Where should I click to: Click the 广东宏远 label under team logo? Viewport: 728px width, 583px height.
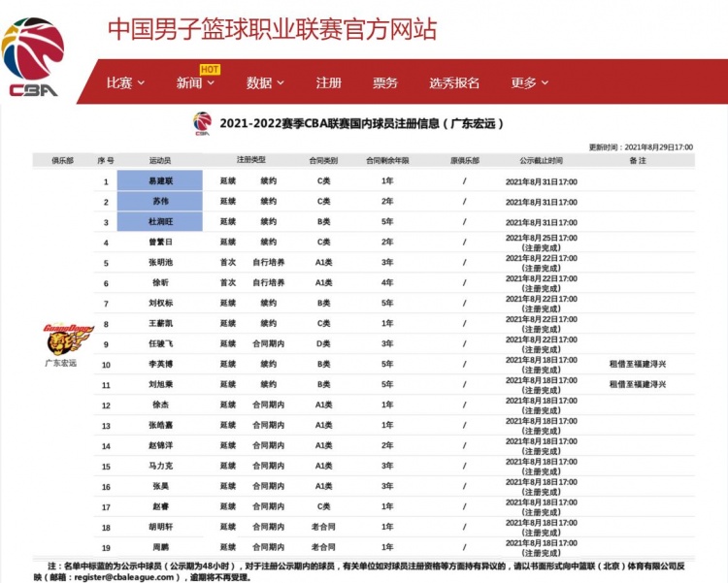61,363
